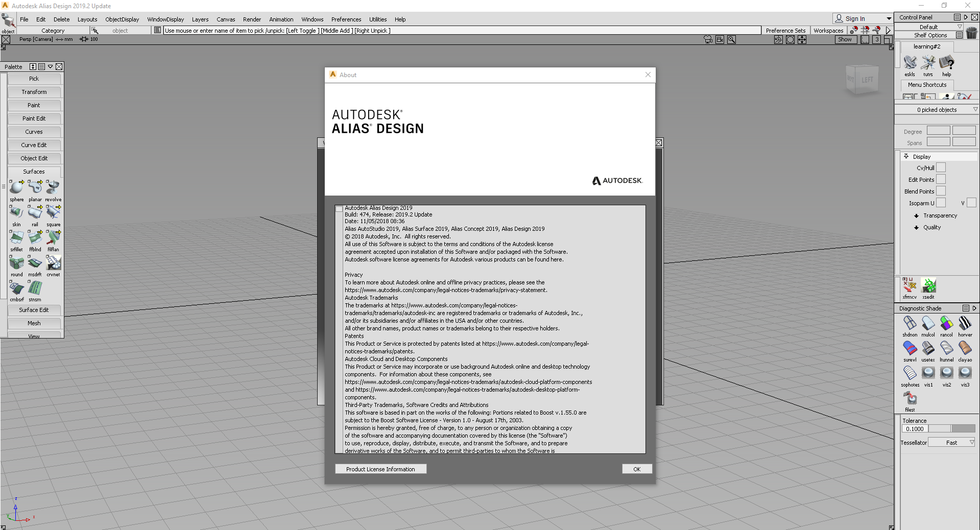Select the revolve surface tool
This screenshot has width=980, height=530.
53,188
